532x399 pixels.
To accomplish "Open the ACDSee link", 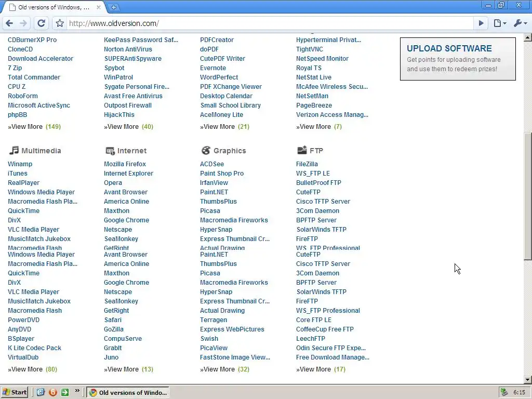I will pos(212,164).
